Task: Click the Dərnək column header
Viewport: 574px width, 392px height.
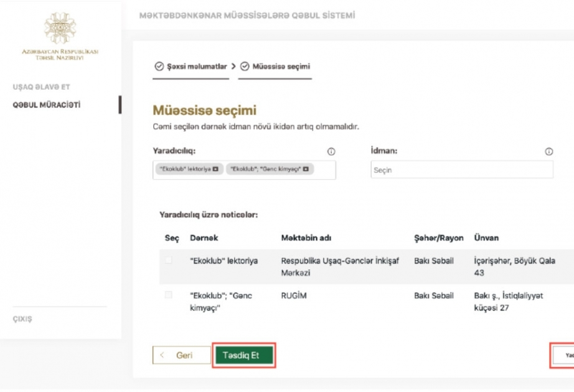Action: [x=204, y=238]
